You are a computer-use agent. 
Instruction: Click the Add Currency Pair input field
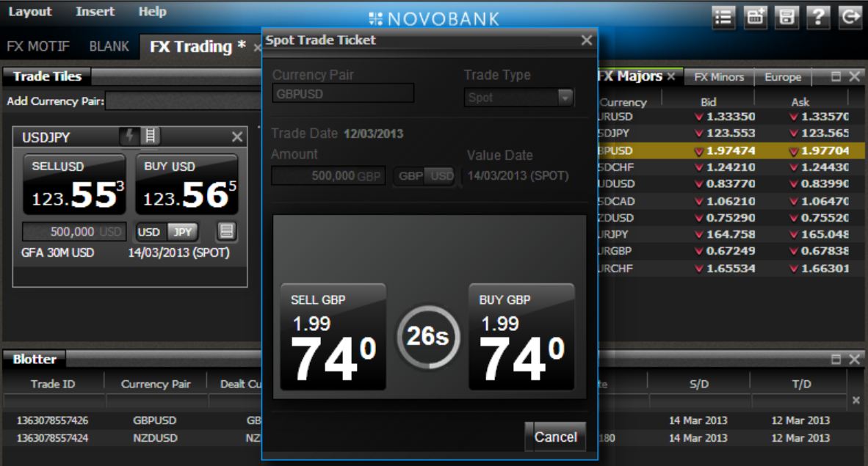click(183, 101)
